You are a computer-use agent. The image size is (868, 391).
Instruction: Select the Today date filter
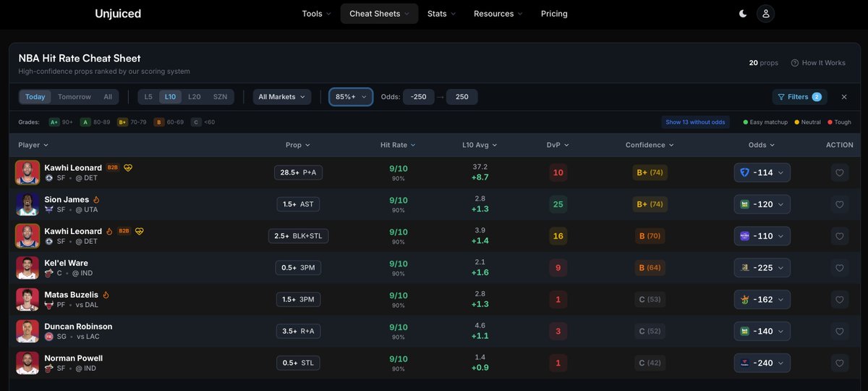coord(35,97)
